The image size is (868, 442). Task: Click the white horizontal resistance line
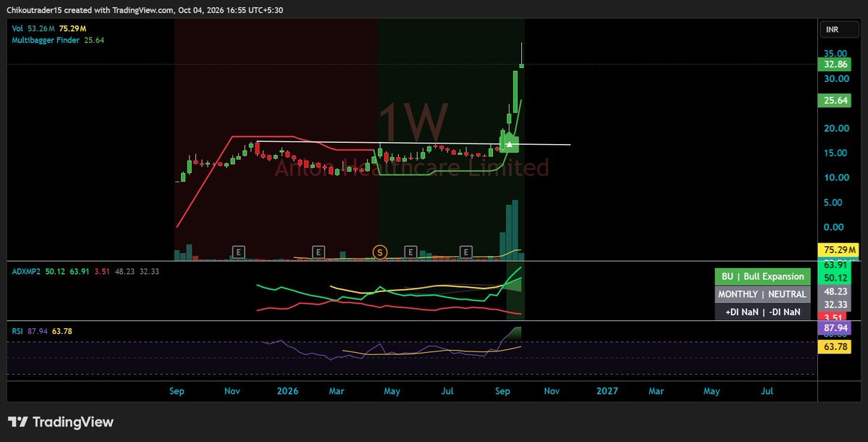pos(413,143)
